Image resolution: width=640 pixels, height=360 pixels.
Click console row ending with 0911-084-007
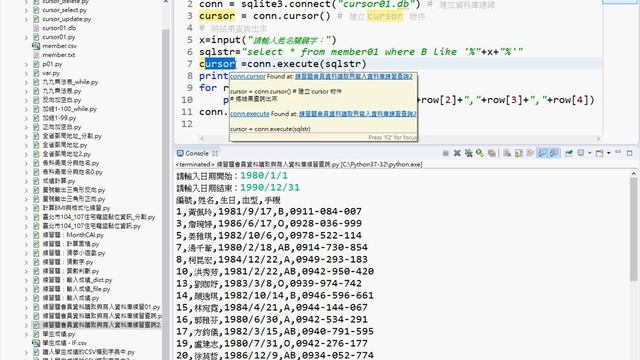(x=269, y=211)
